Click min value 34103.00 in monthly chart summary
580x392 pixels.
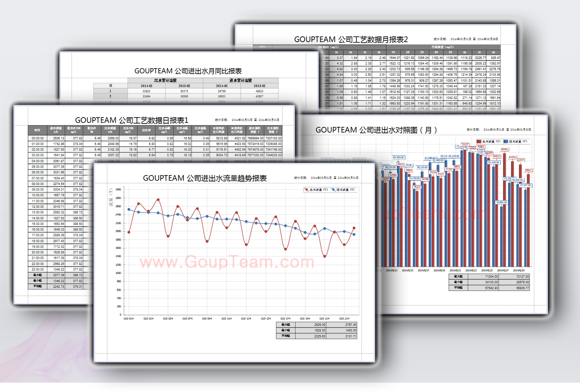[491, 282]
